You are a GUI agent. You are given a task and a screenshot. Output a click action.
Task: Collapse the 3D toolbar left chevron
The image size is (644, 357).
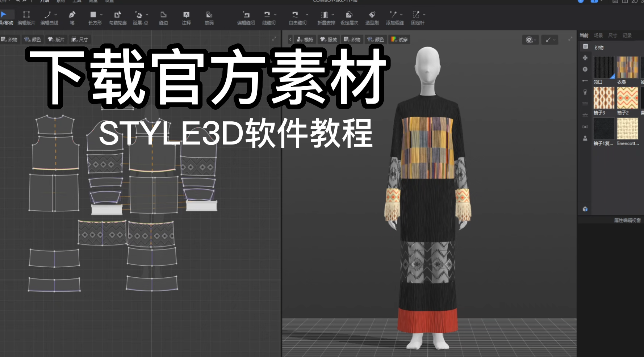(290, 39)
